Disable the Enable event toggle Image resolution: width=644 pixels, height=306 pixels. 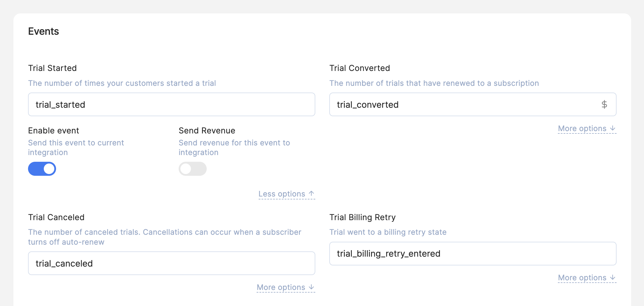(x=42, y=169)
